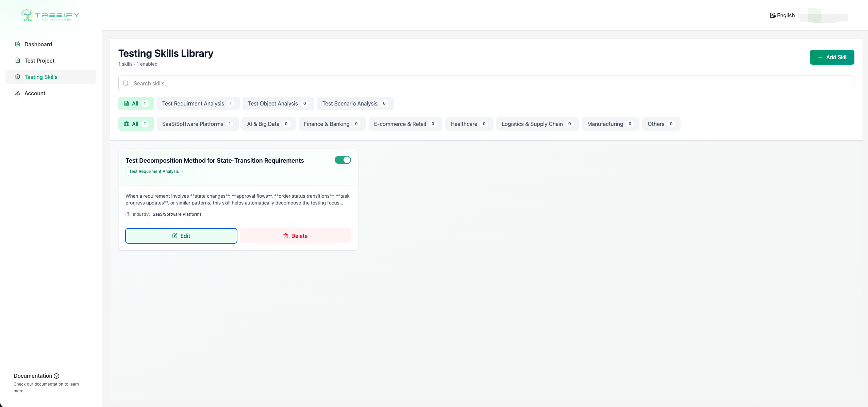Image resolution: width=868 pixels, height=407 pixels.
Task: Focus the Search skills input field
Action: click(490, 83)
